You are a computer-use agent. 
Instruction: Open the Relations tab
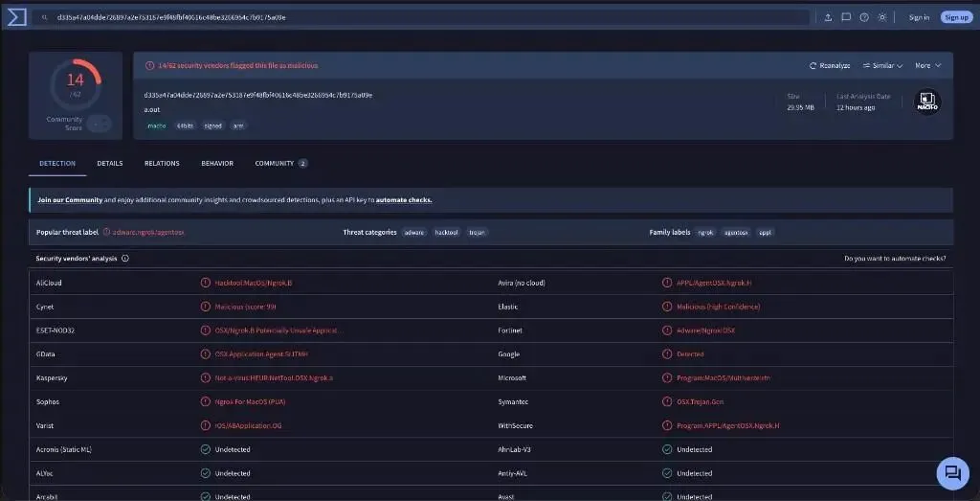click(x=162, y=163)
